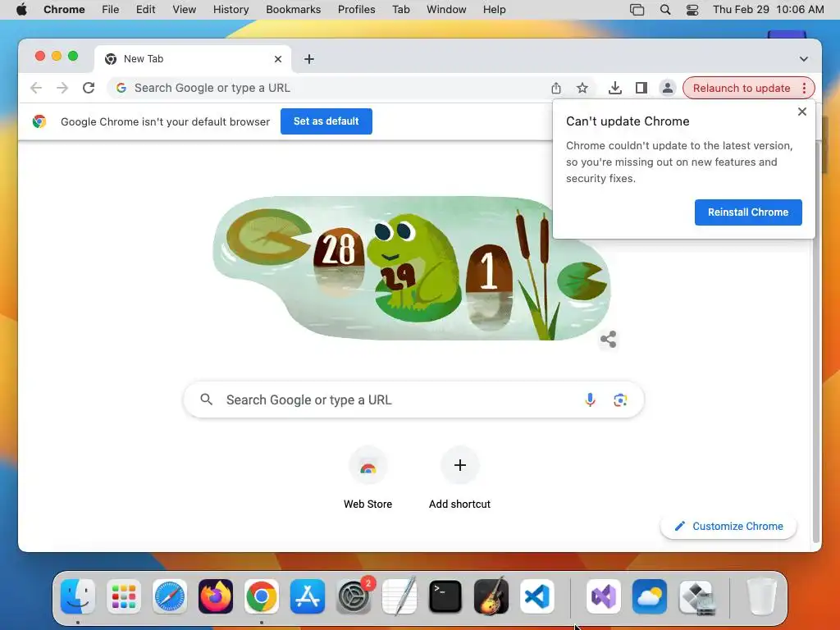
Task: Open TextEdit from the Dock
Action: point(399,596)
